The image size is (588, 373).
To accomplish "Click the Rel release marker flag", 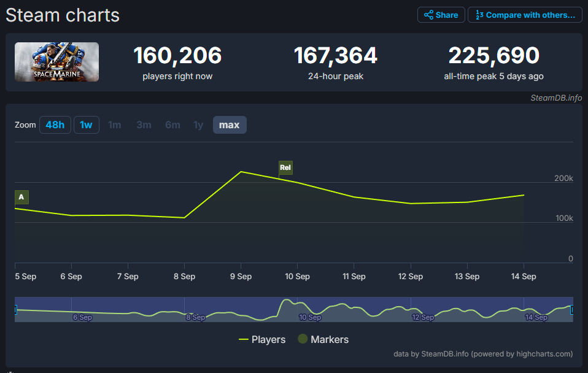I will click(x=285, y=167).
